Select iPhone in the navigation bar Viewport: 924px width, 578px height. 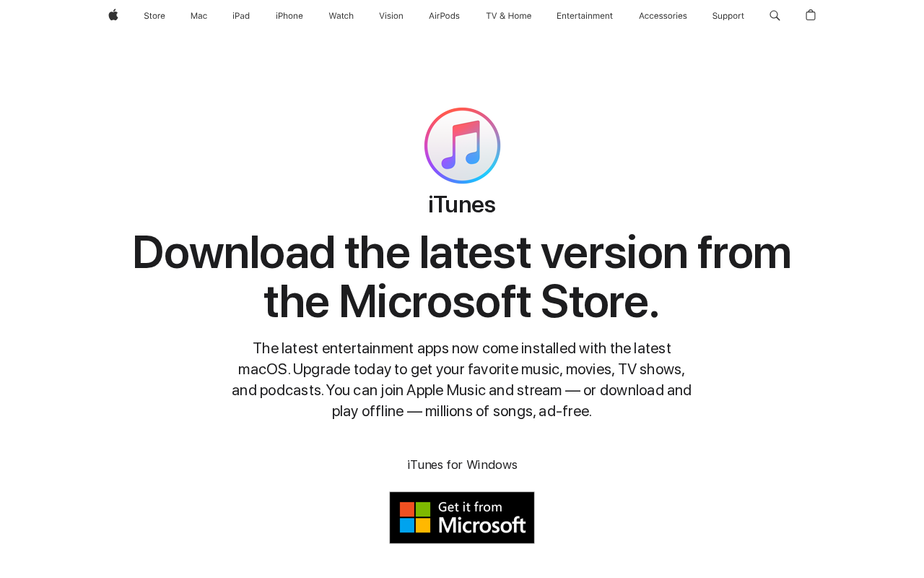(x=289, y=16)
